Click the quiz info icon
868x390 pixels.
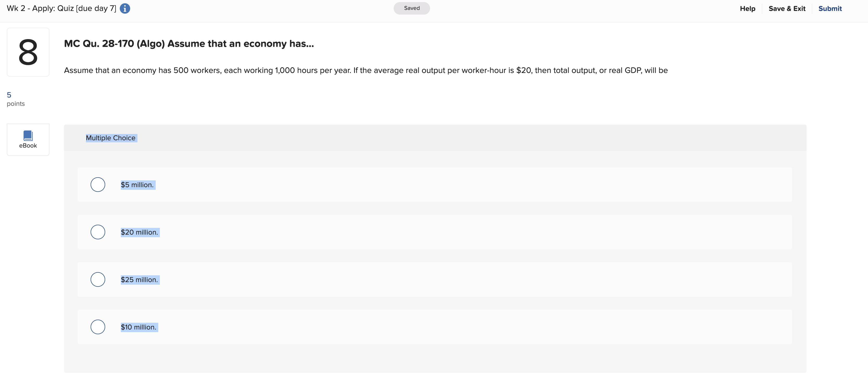(x=125, y=8)
